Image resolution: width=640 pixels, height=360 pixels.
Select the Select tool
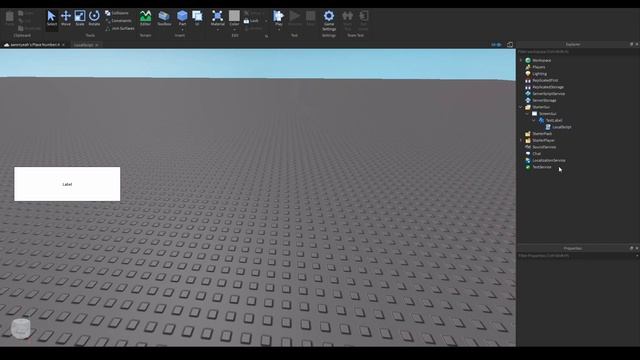(51, 18)
